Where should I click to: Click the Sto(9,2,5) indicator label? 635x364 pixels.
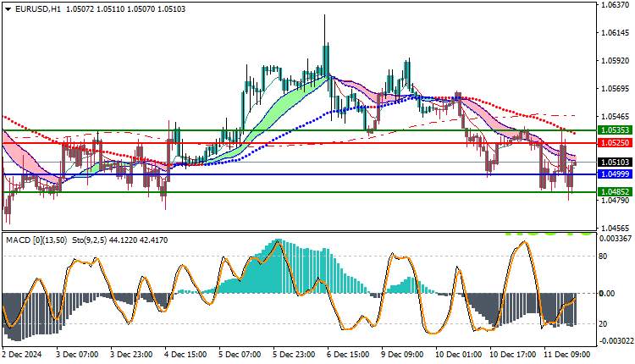(90, 240)
